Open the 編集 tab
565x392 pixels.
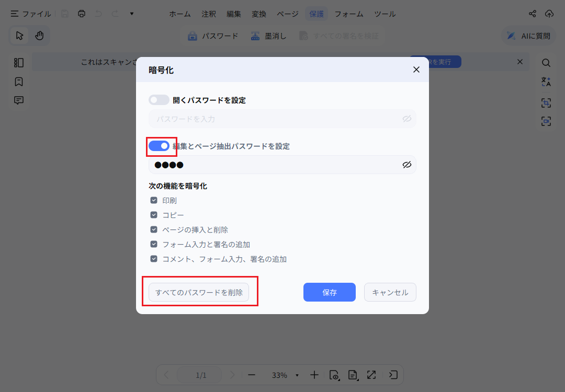pyautogui.click(x=234, y=14)
